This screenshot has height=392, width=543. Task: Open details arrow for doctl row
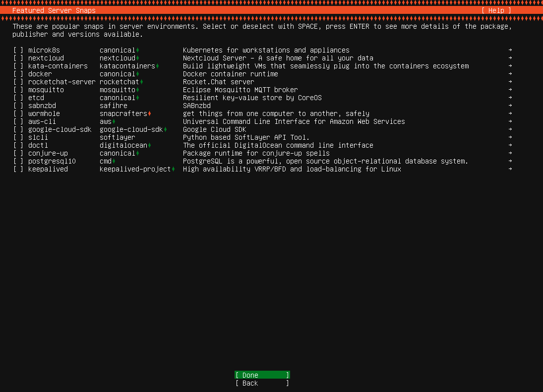click(510, 145)
